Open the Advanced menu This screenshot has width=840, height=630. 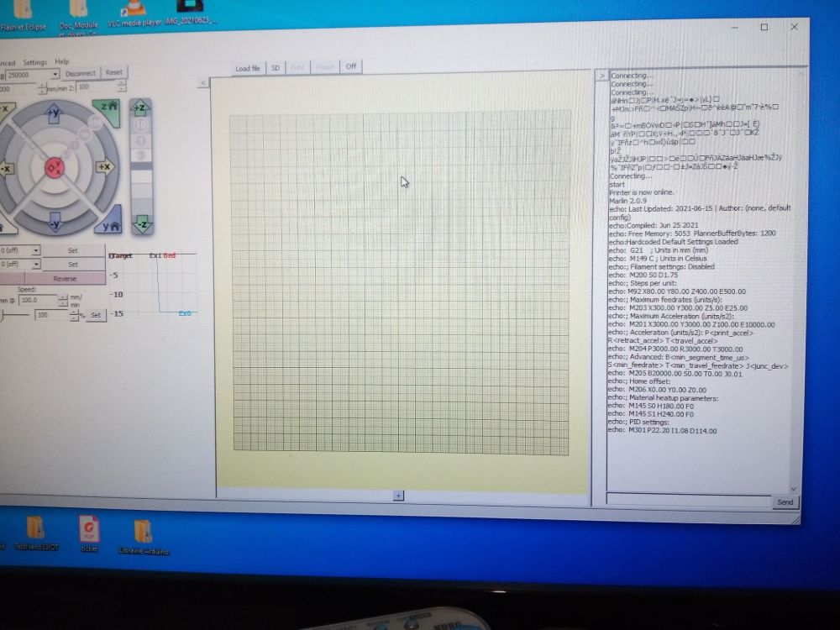tap(8, 63)
